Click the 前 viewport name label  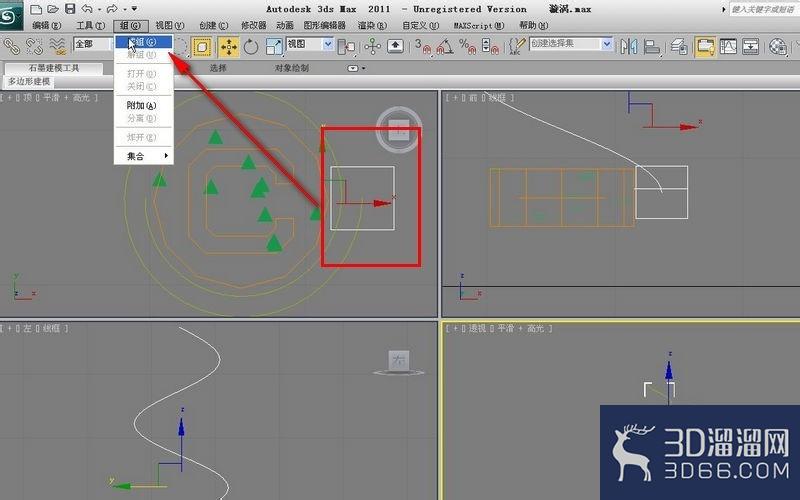(x=475, y=97)
